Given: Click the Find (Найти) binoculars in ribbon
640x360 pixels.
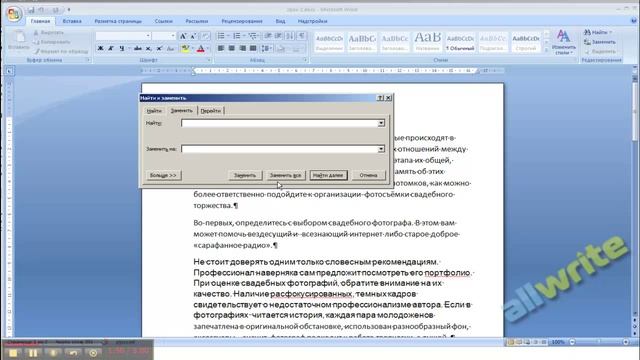Looking at the screenshot, I should pos(598,32).
